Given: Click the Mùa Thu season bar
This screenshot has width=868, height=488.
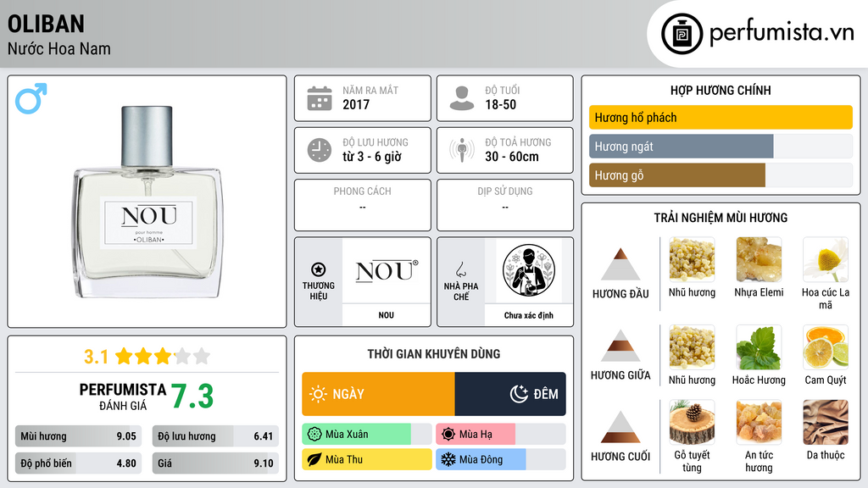Looking at the screenshot, I should 367,459.
